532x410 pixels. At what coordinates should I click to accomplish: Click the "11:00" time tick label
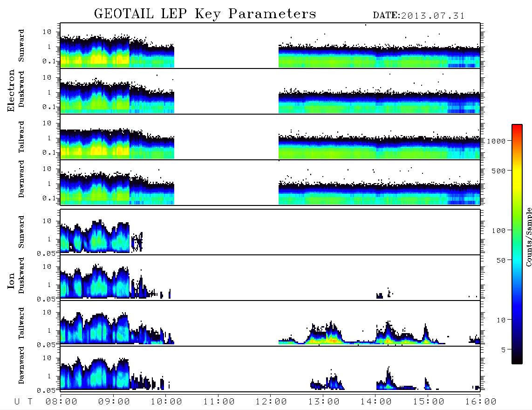[x=219, y=402]
